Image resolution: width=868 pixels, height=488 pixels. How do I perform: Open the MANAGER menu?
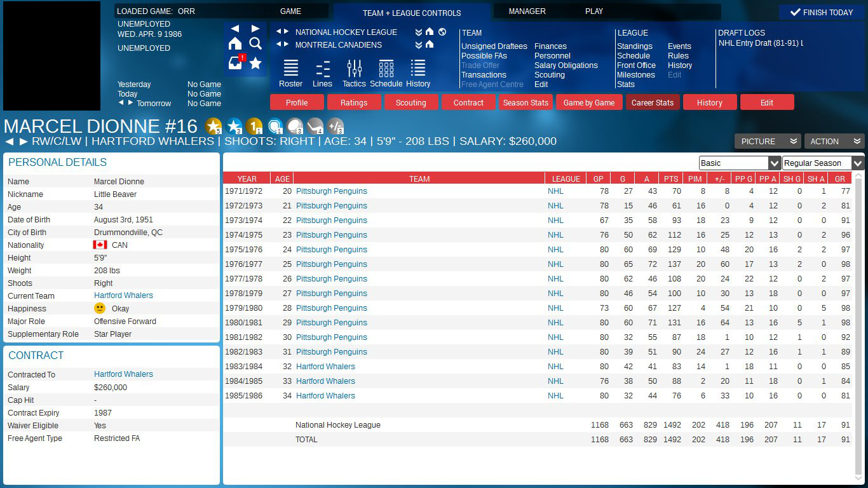coord(527,11)
